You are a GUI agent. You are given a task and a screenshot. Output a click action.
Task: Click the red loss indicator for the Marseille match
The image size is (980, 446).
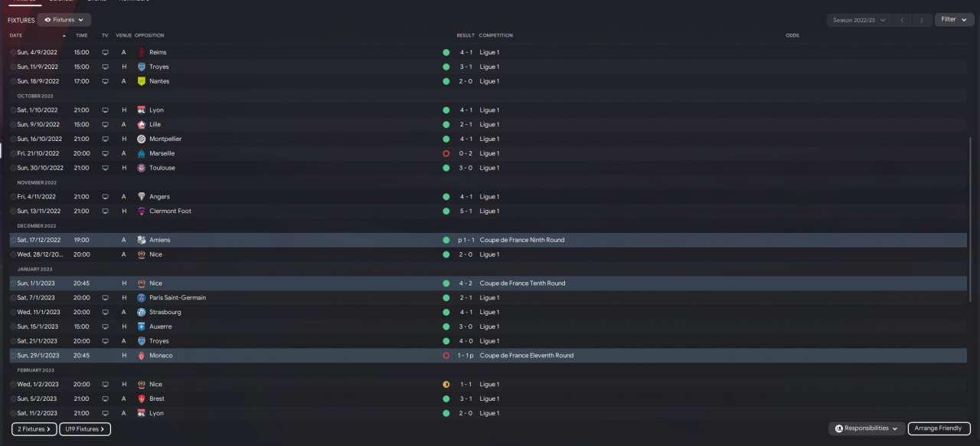point(446,153)
